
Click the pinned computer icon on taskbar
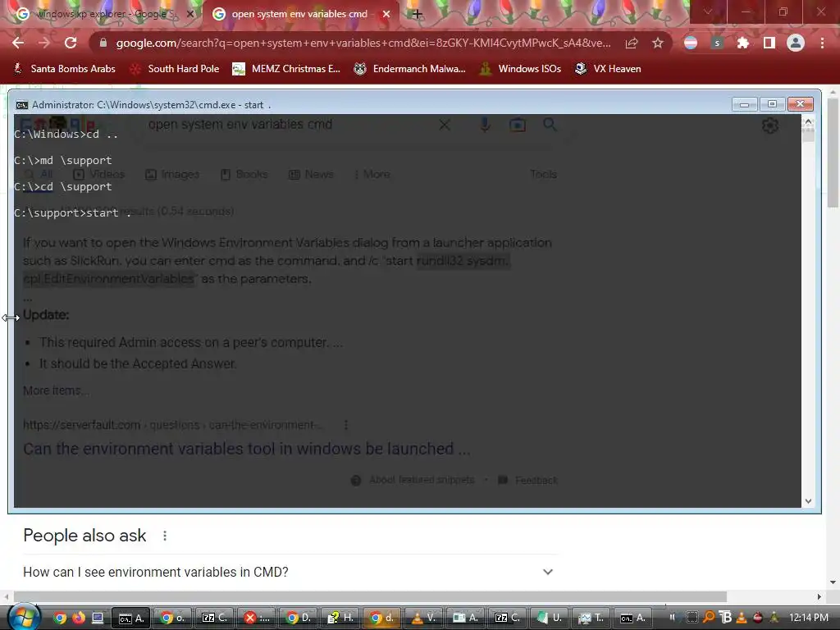coord(98,618)
